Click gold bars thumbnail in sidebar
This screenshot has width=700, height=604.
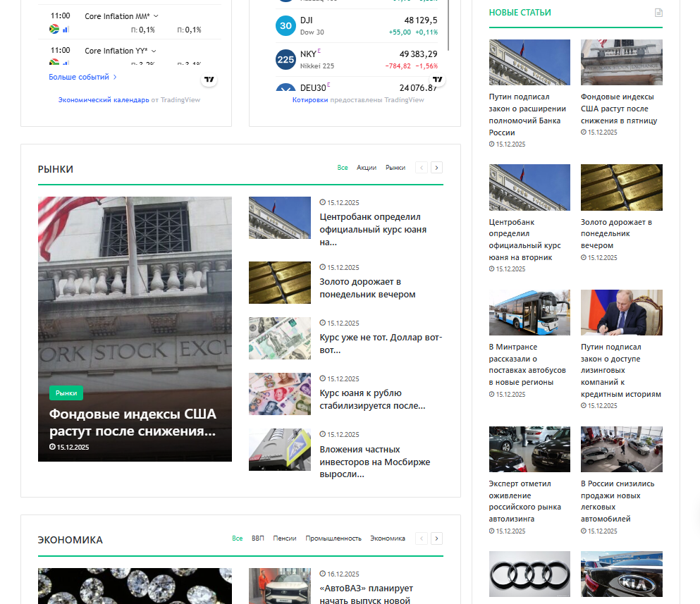click(622, 187)
